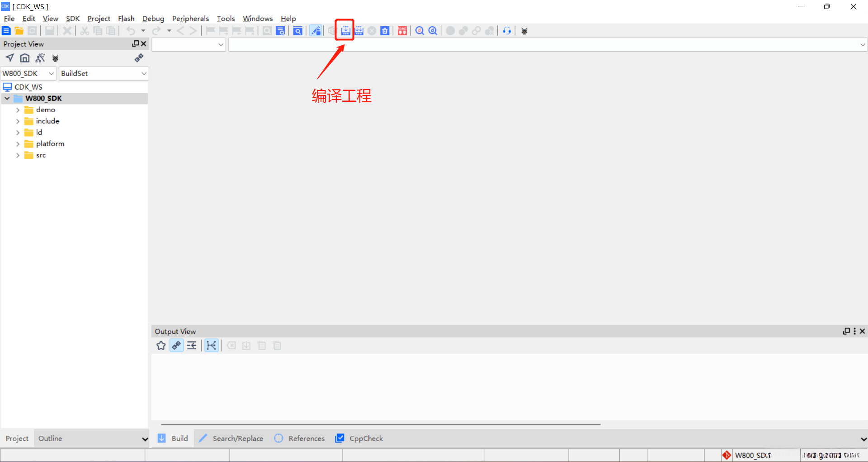Open the wide function list dropdown
868x462 pixels.
click(547, 45)
